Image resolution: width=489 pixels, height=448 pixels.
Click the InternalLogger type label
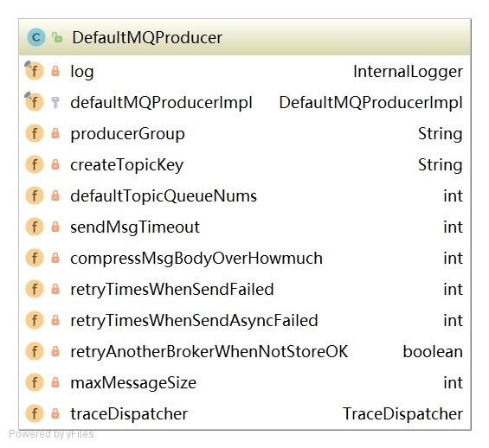pyautogui.click(x=408, y=72)
